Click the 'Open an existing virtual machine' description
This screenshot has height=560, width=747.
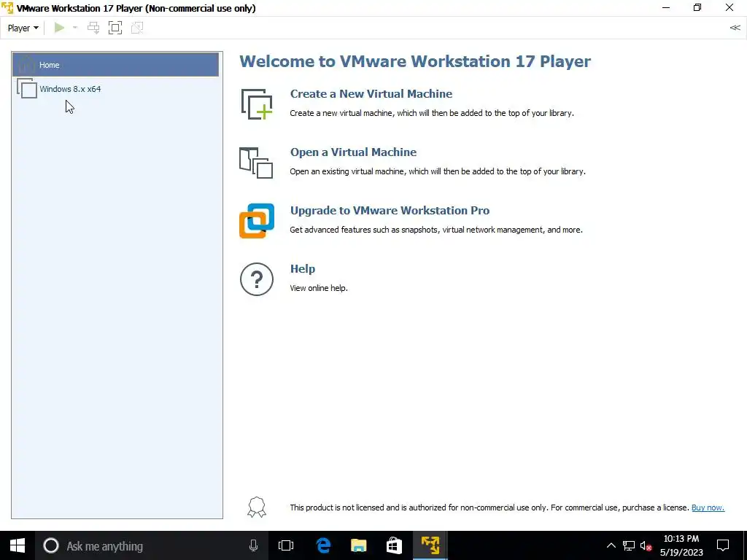[x=438, y=171]
